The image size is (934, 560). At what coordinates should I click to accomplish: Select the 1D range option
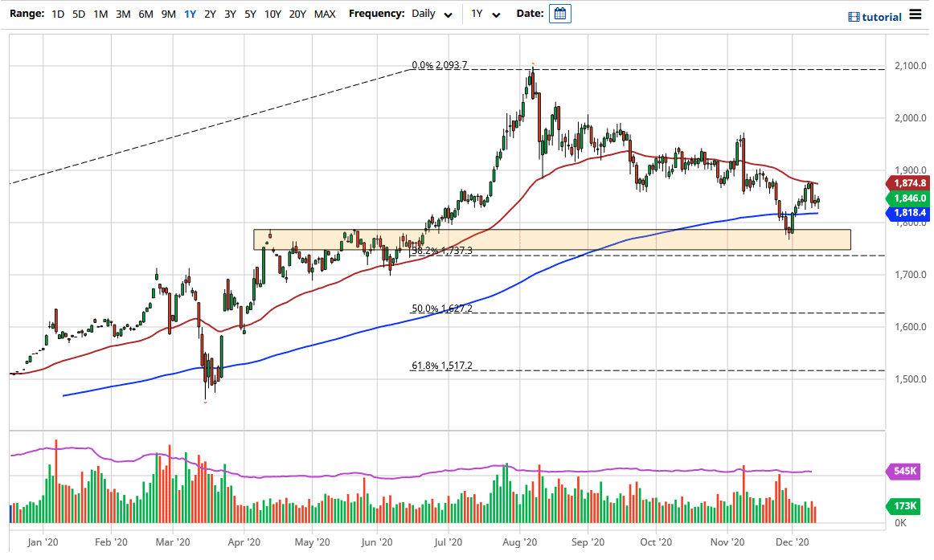point(58,14)
